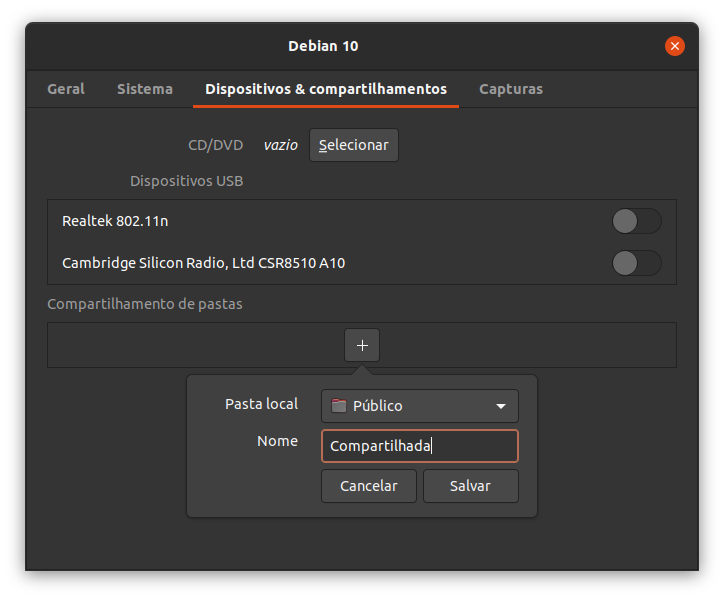This screenshot has width=724, height=599.
Task: Toggle Cambridge Silicon Radio CSR8510 A10 switch
Action: [637, 263]
